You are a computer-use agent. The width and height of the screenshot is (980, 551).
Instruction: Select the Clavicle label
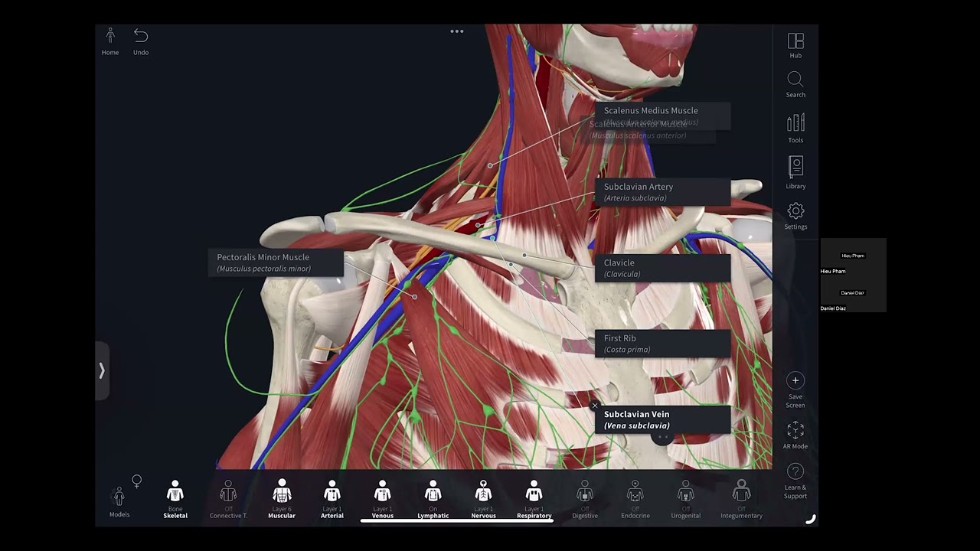point(663,268)
